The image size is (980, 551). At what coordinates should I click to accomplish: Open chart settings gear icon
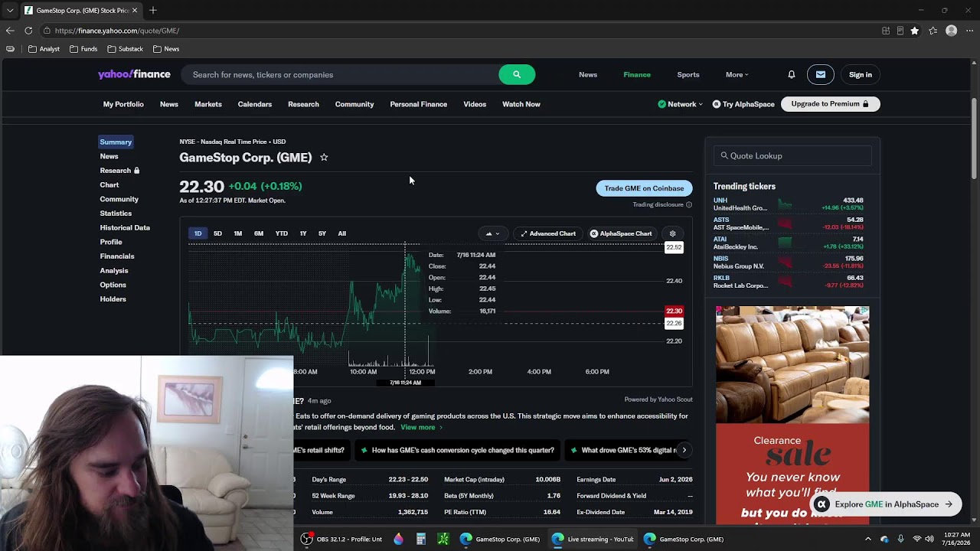(x=673, y=233)
